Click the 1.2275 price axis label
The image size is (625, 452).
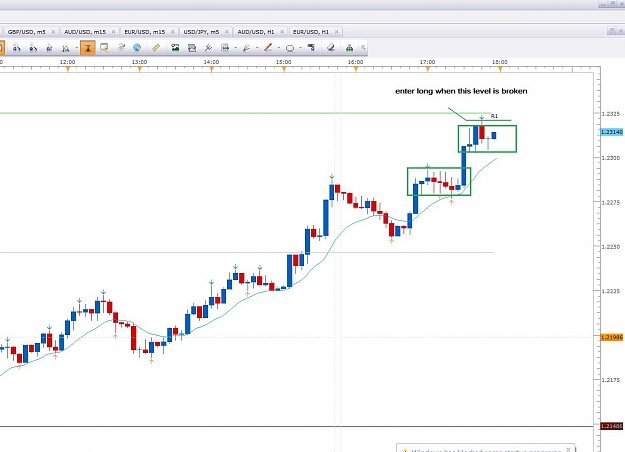click(x=611, y=202)
